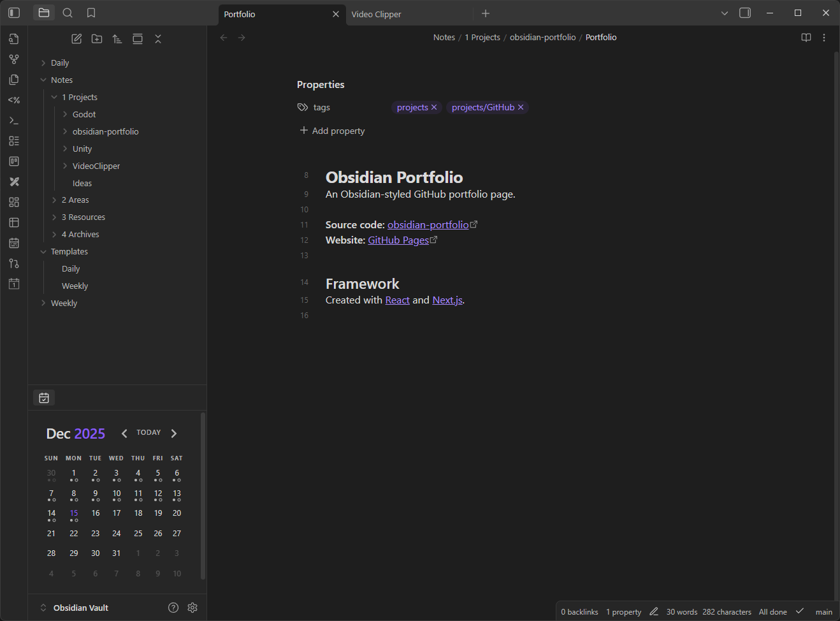
Task: Toggle the right sidebar
Action: click(745, 12)
